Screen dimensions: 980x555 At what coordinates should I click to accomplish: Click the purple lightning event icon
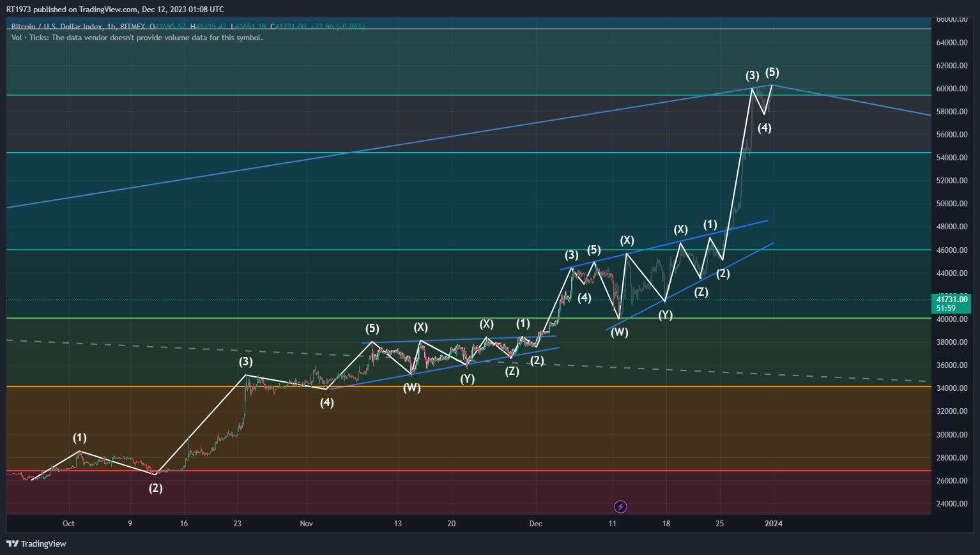[620, 506]
